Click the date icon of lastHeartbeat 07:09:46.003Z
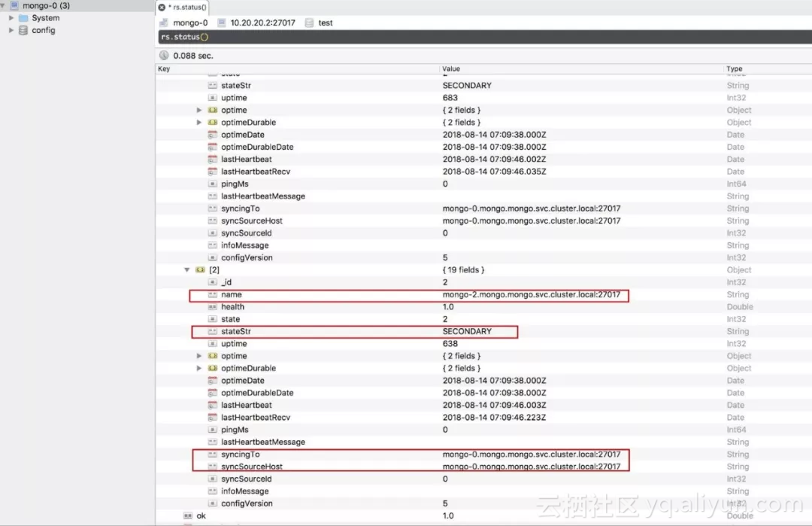 click(x=212, y=405)
